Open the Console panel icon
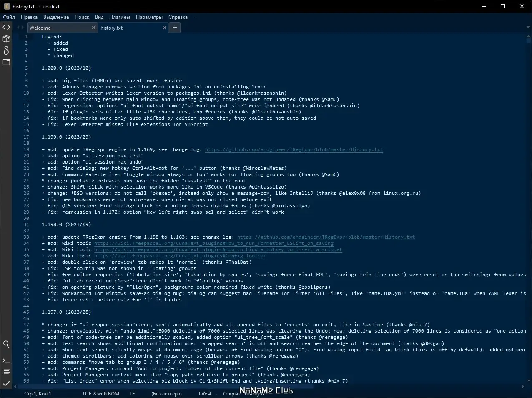Image resolution: width=532 pixels, height=398 pixels. pyautogui.click(x=6, y=360)
